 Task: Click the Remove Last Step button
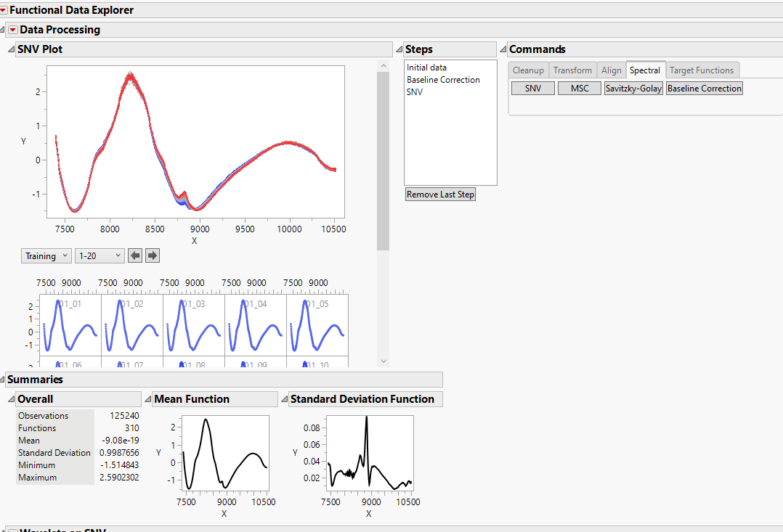point(440,194)
